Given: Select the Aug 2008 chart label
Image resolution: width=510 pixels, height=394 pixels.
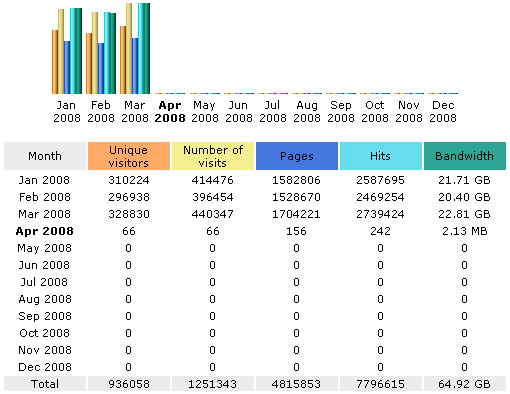Looking at the screenshot, I should coord(307,111).
